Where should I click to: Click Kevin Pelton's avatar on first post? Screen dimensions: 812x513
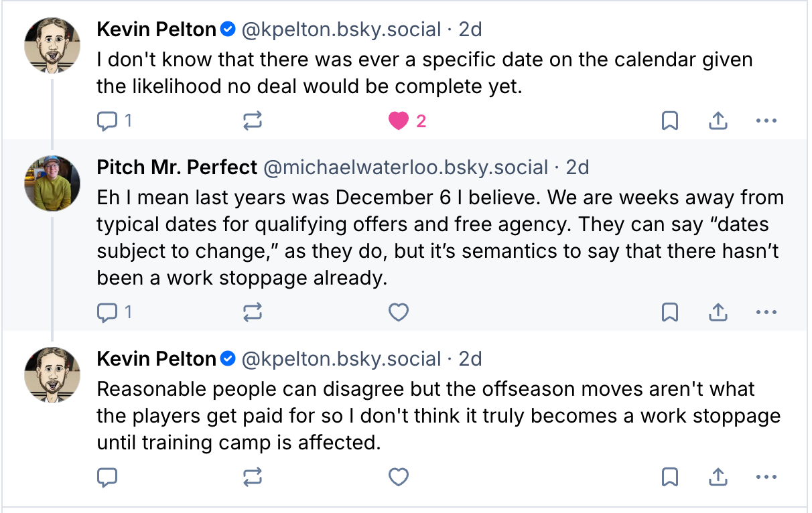(52, 46)
